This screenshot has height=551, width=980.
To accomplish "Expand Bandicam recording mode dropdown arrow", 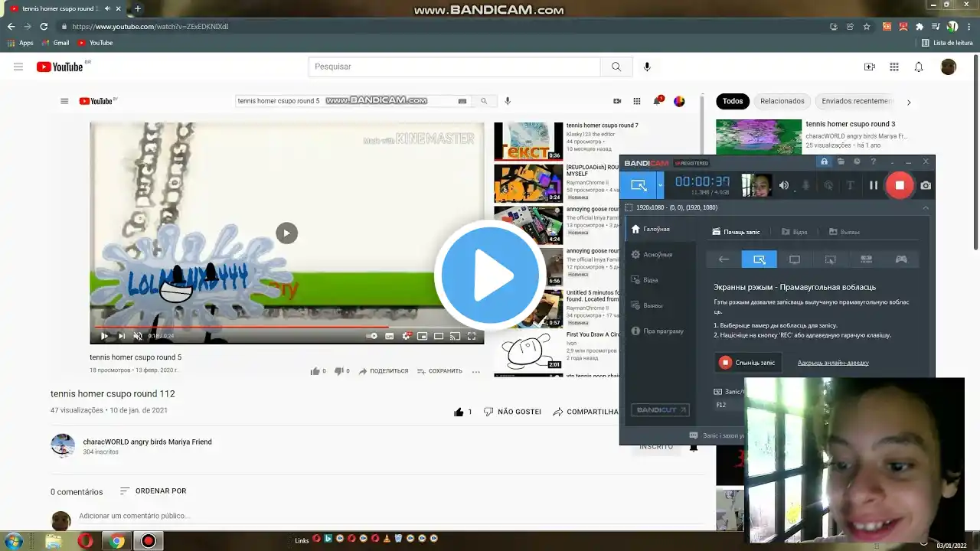I will (660, 185).
